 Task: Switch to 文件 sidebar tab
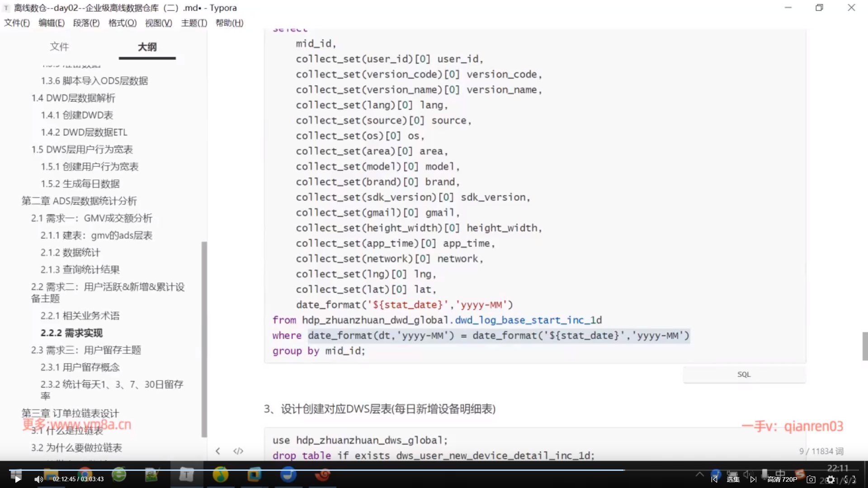point(59,47)
